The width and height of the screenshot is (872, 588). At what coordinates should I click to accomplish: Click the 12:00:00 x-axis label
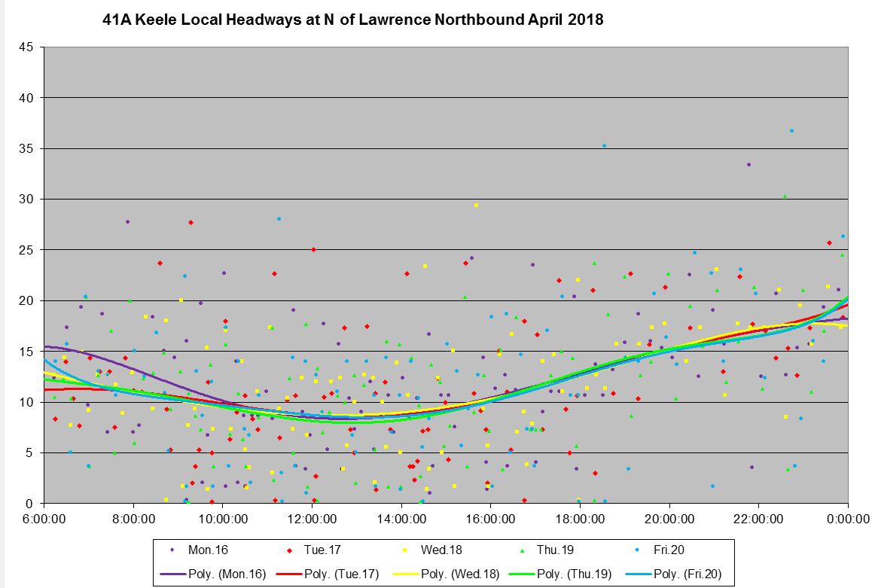pyautogui.click(x=312, y=518)
